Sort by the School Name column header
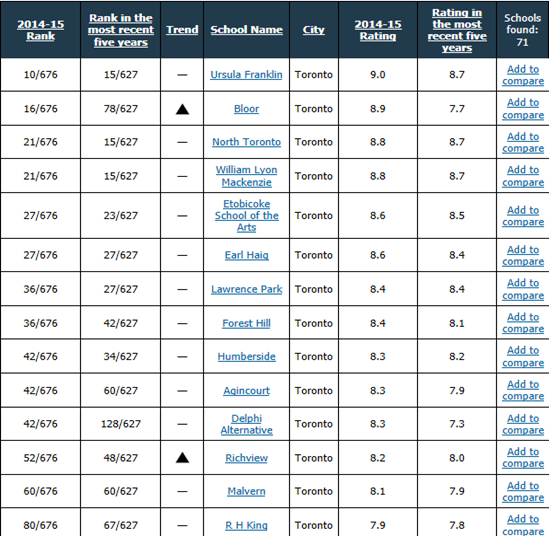The width and height of the screenshot is (549, 536). coord(246,30)
